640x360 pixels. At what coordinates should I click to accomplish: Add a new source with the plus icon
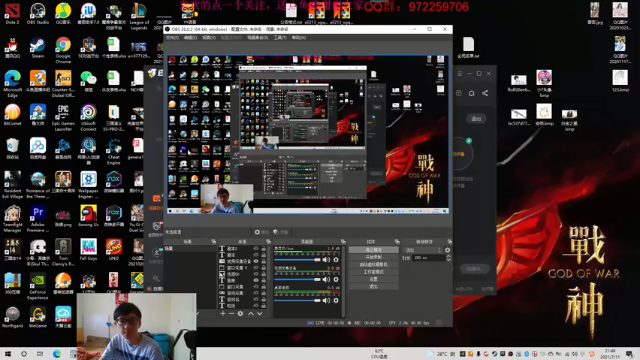pos(223,313)
